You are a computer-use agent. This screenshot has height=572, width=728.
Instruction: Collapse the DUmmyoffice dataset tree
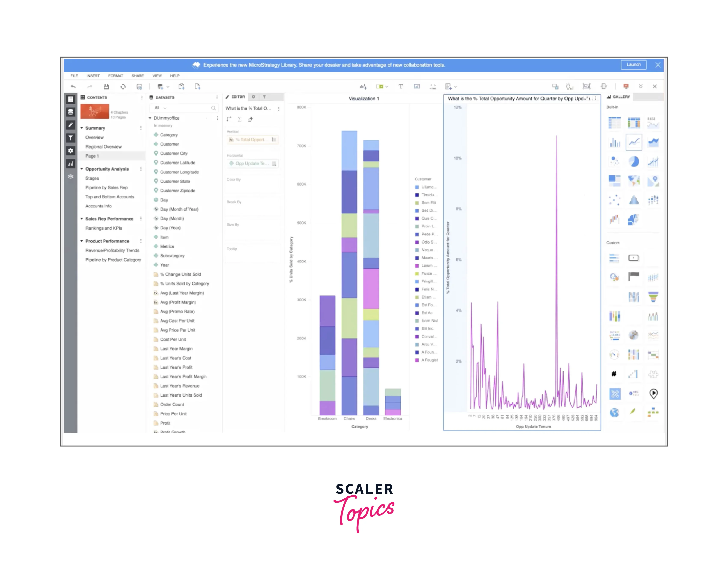click(150, 118)
